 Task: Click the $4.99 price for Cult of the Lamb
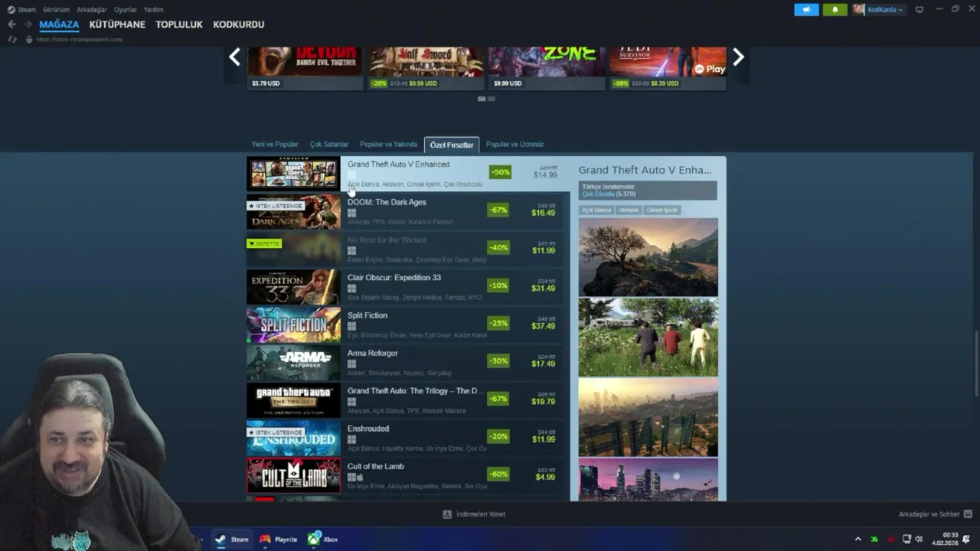coord(545,477)
